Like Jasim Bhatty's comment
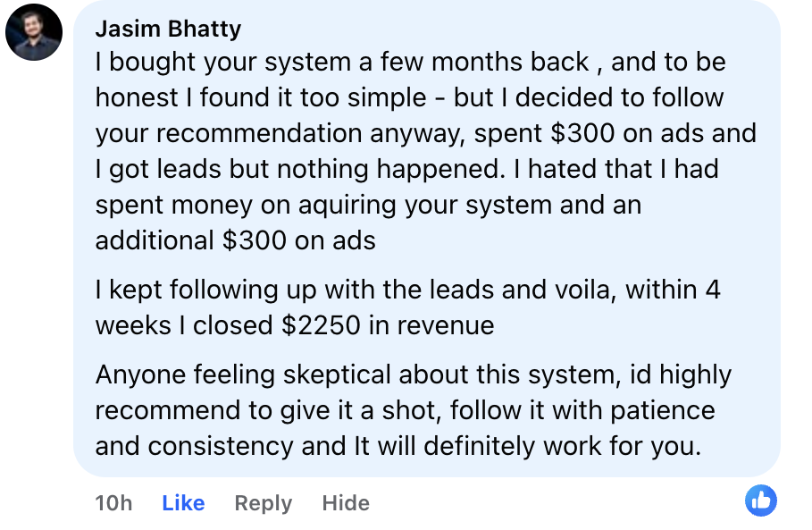812x530 pixels. [183, 503]
